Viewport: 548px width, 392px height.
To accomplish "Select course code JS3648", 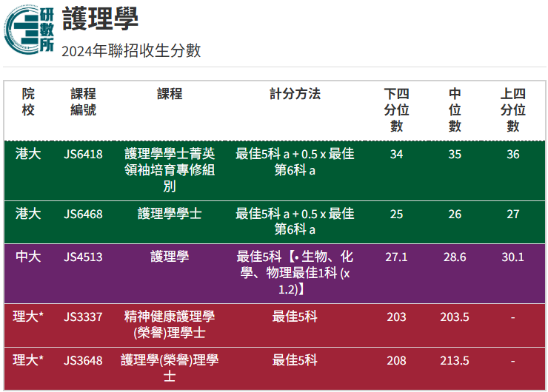I will (x=83, y=361).
